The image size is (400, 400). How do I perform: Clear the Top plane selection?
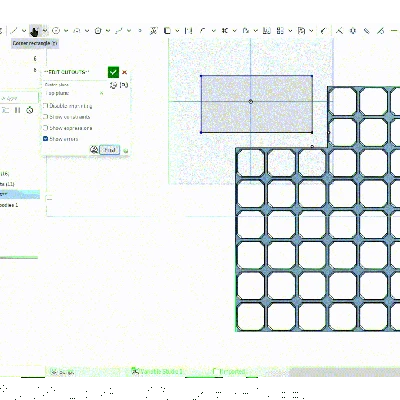102,93
